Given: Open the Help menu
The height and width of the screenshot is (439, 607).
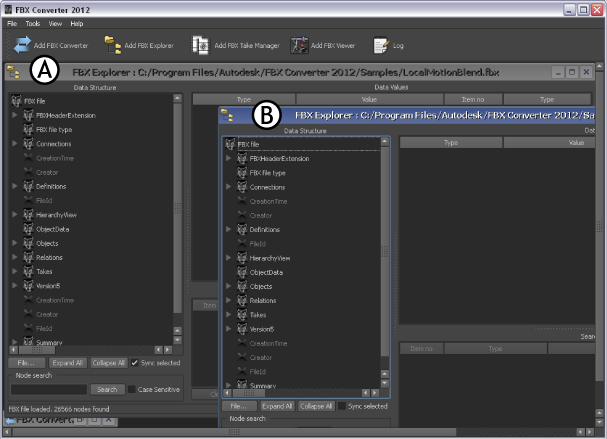Looking at the screenshot, I should [x=77, y=24].
